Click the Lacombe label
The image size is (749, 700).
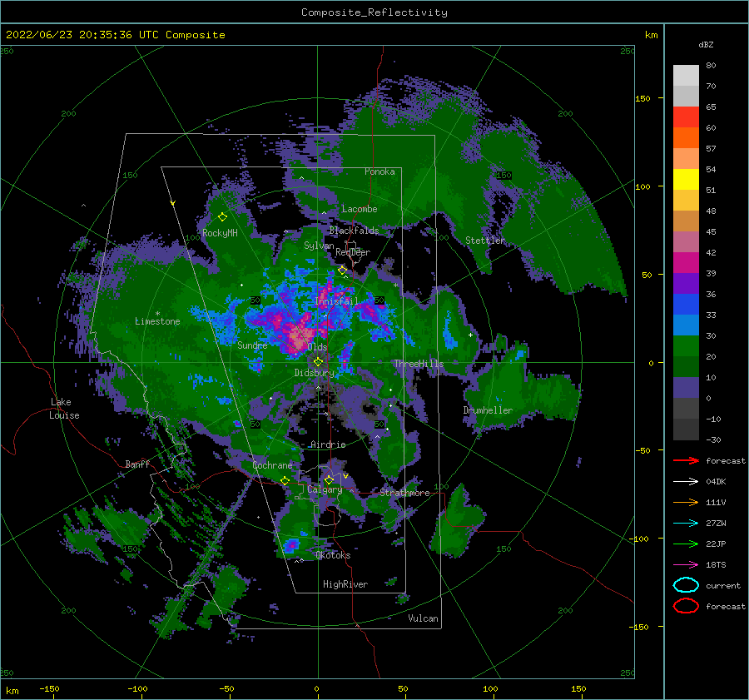tap(360, 209)
